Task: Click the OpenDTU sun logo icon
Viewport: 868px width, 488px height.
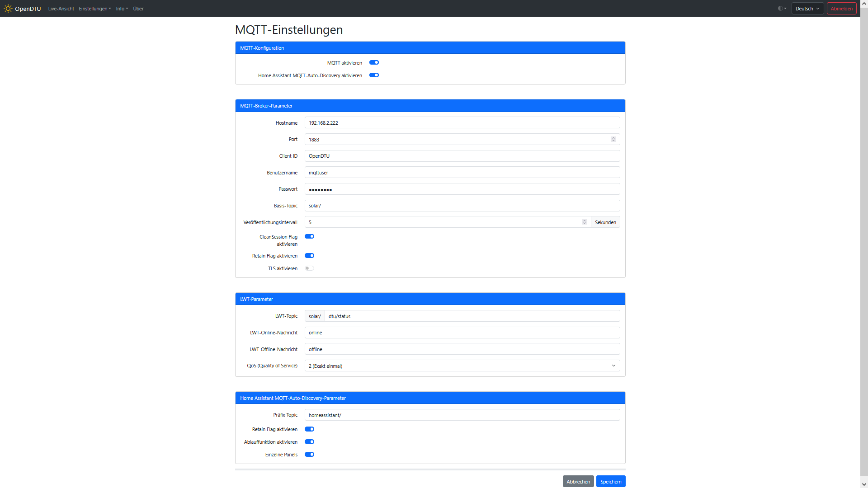Action: [8, 9]
